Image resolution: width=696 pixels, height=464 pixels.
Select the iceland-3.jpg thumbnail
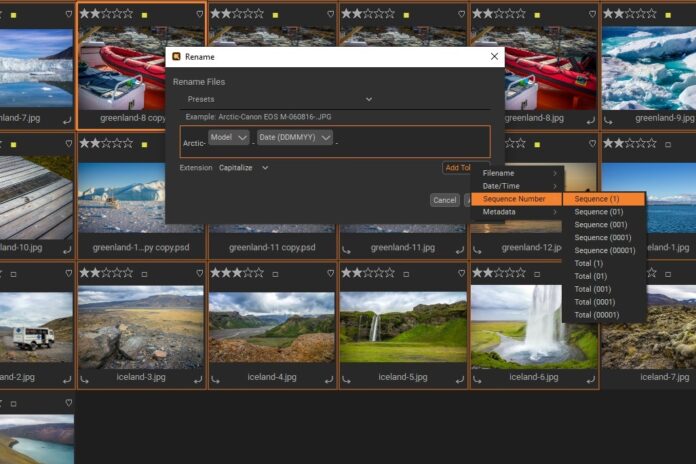pos(141,327)
